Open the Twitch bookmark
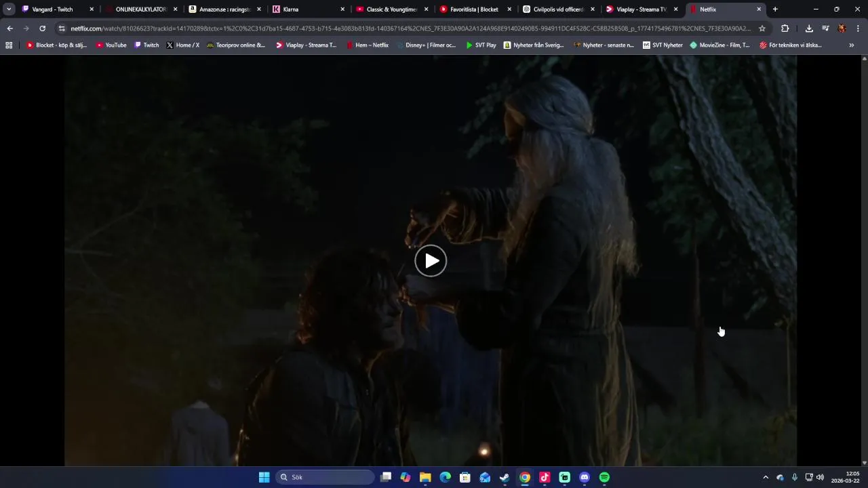Screen dimensions: 868x488 (146, 45)
